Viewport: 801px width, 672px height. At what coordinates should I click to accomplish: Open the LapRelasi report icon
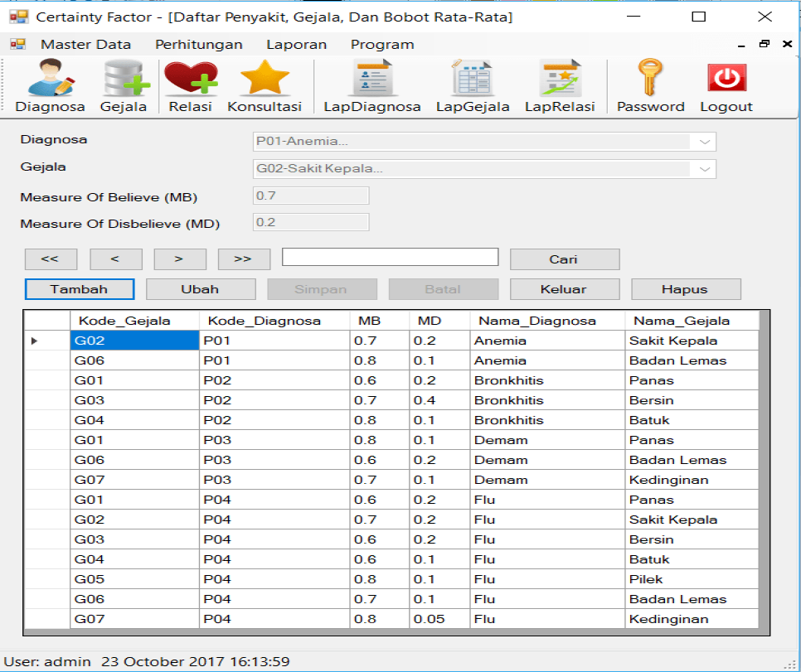[560, 85]
